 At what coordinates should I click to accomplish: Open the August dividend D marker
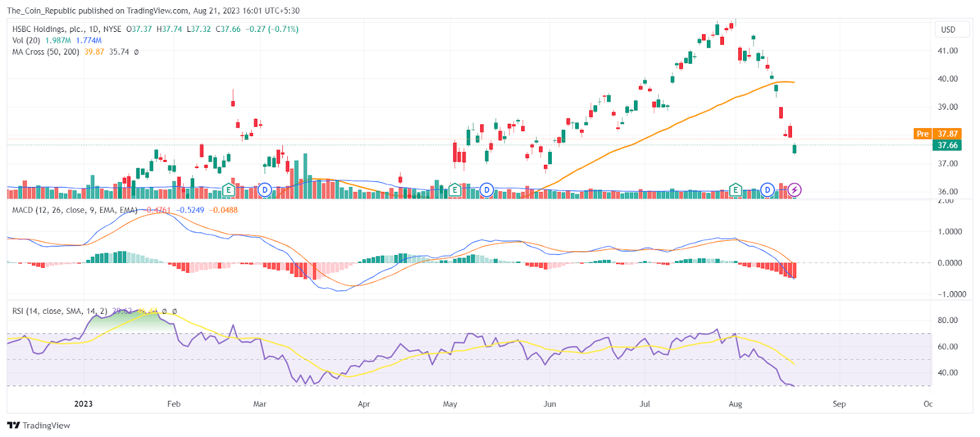(767, 190)
